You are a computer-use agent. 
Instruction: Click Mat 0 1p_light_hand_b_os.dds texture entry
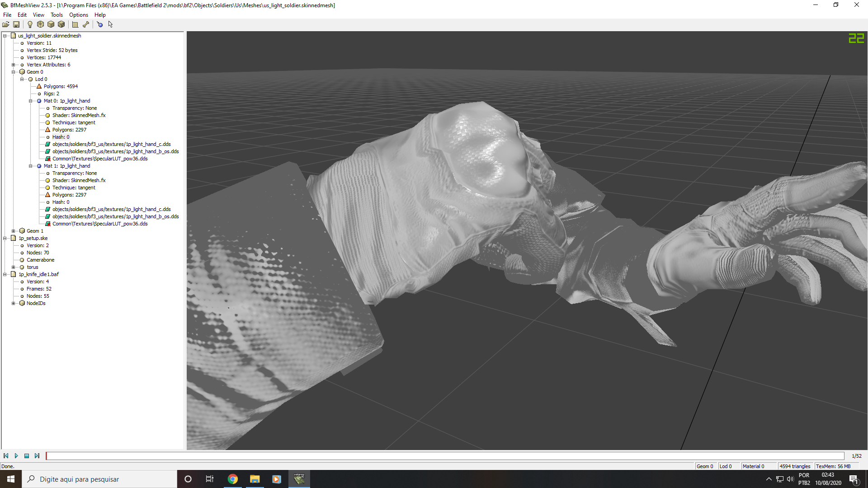point(115,151)
